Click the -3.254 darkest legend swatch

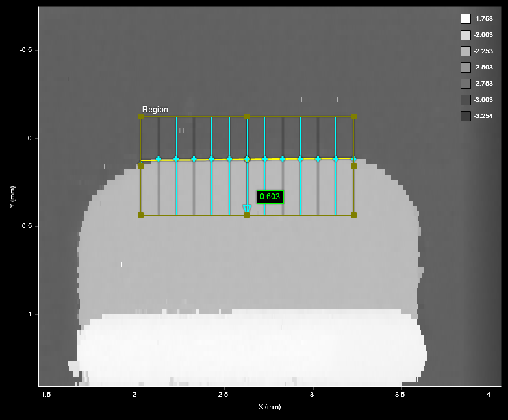[x=466, y=116]
